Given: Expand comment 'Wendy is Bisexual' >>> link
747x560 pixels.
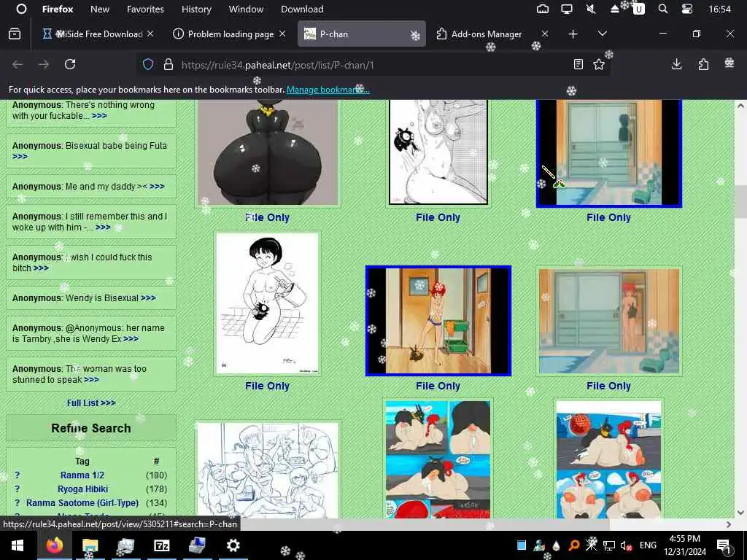Looking at the screenshot, I should click(x=148, y=298).
